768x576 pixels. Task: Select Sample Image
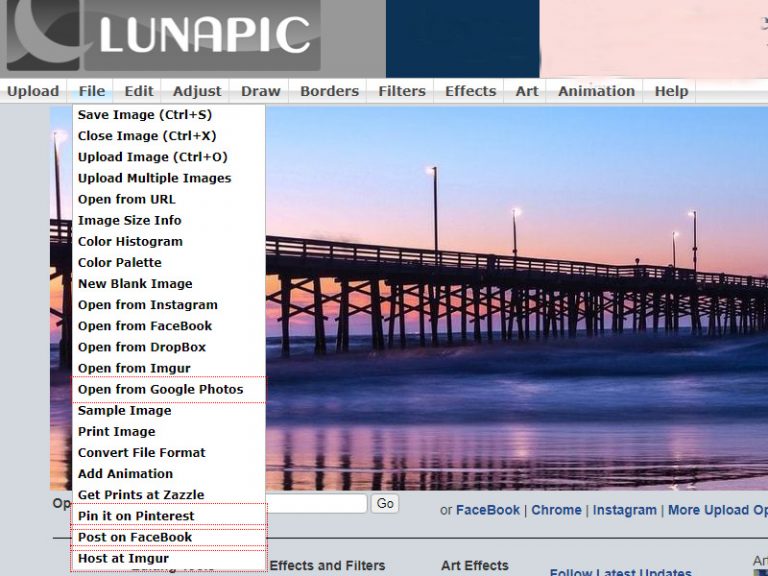169,410
